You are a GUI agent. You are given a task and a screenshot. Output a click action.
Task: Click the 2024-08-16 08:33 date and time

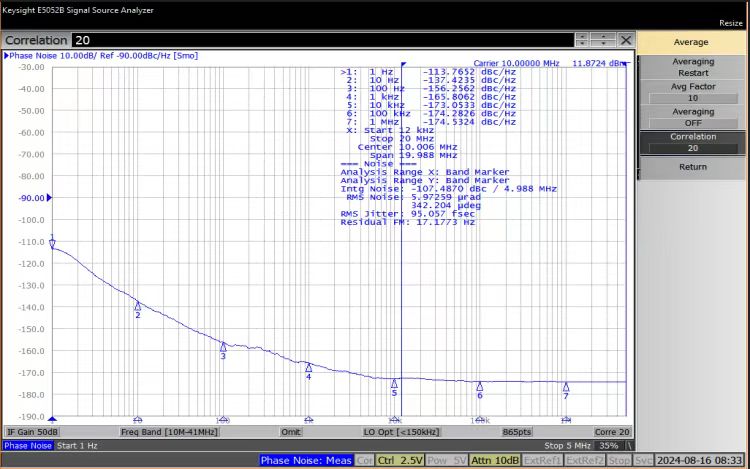tap(699, 460)
